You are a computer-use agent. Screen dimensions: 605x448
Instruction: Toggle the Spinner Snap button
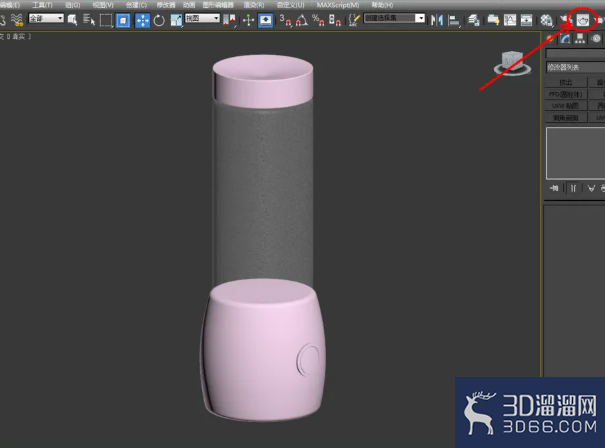[x=335, y=20]
